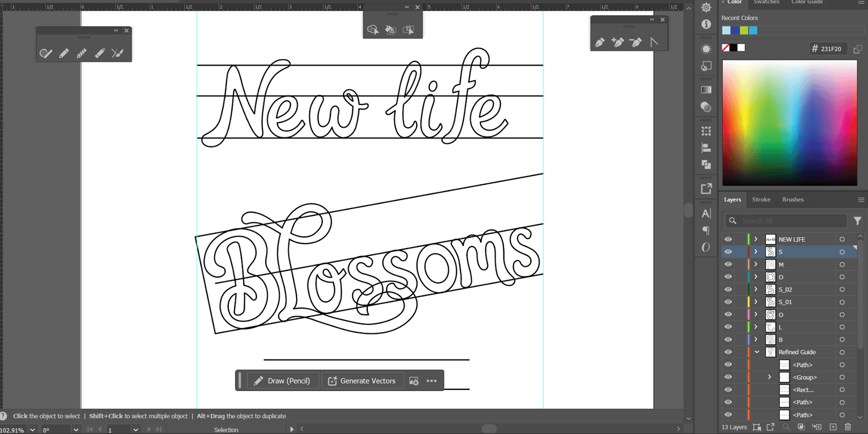Expand the <Group> sublayer
Screen dimensions: 868x434
770,377
